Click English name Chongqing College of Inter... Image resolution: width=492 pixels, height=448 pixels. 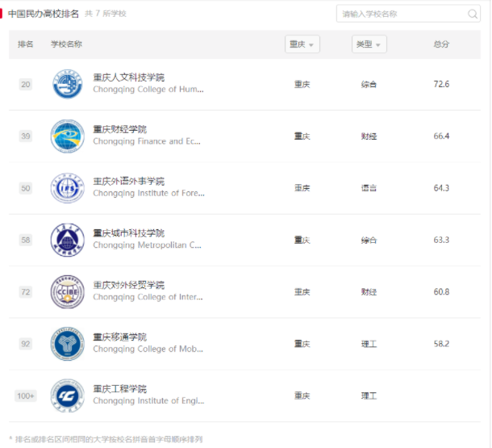148,297
